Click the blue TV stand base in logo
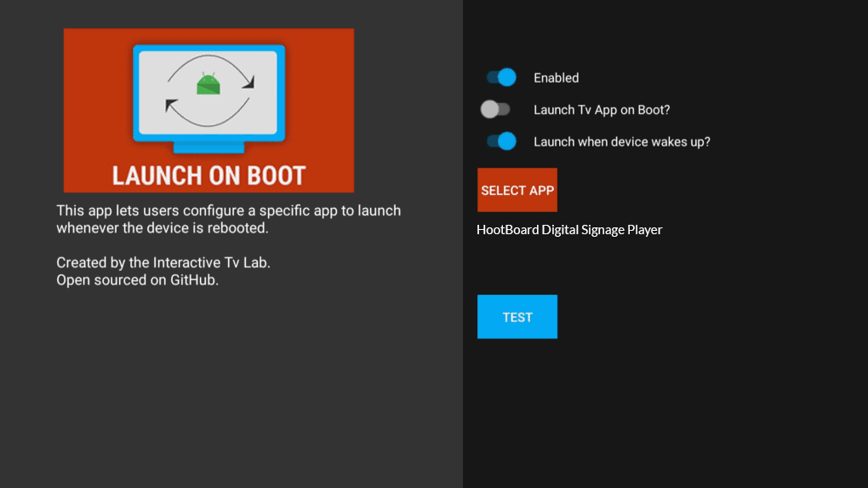Image resolution: width=868 pixels, height=488 pixels. [208, 147]
